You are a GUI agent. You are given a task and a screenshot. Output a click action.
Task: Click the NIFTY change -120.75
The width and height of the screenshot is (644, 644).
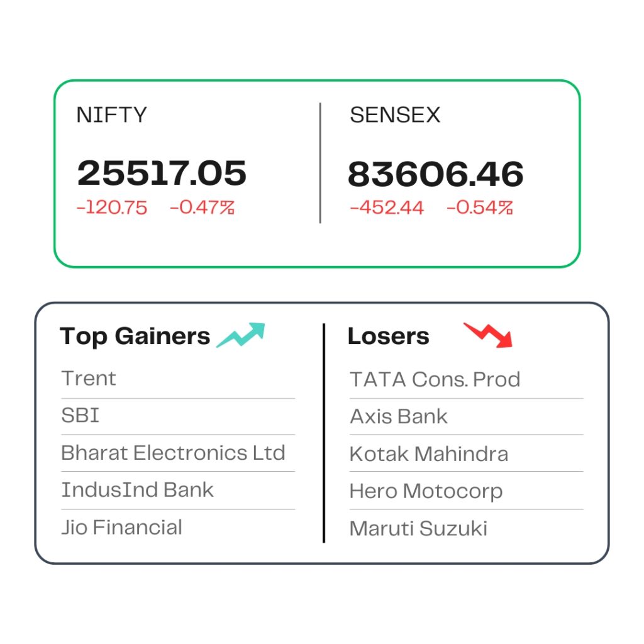(x=112, y=208)
